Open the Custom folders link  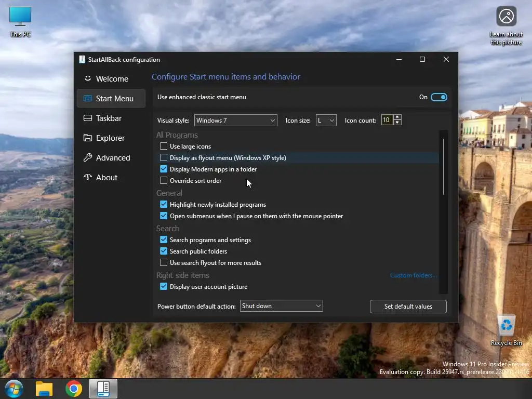coord(413,275)
